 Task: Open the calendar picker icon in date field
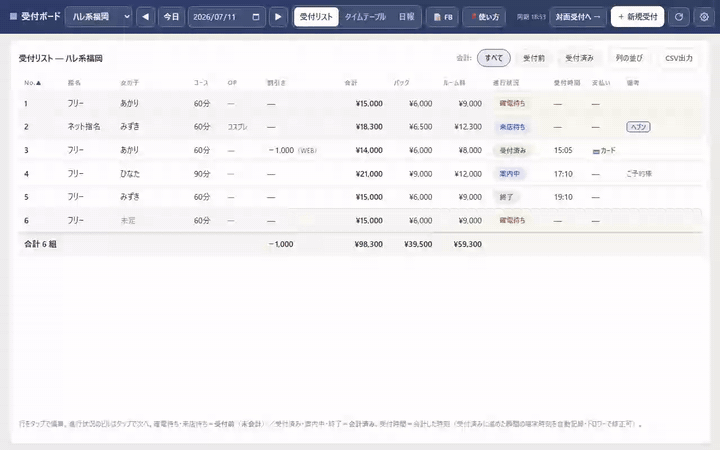coord(256,17)
